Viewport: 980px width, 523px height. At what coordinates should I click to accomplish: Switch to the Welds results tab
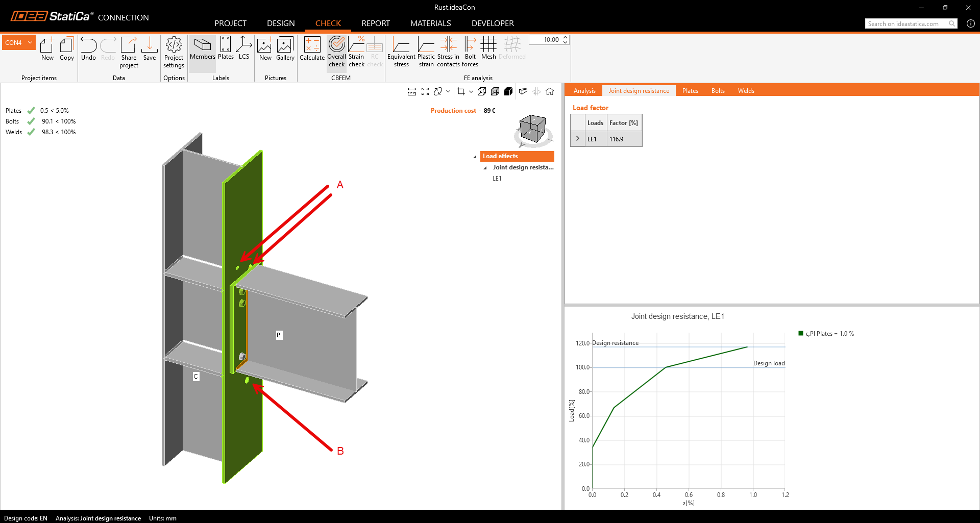[746, 91]
